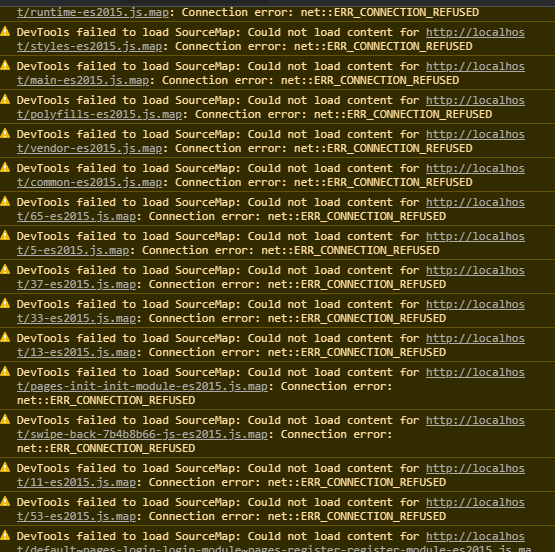The height and width of the screenshot is (552, 555).
Task: Open the common-es2015.js.map link
Action: tap(90, 182)
